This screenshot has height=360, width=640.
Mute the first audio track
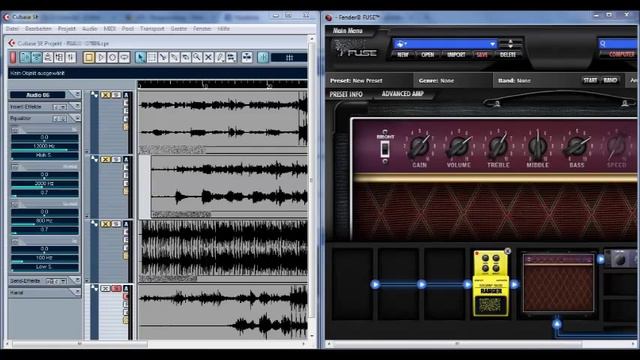(106, 95)
